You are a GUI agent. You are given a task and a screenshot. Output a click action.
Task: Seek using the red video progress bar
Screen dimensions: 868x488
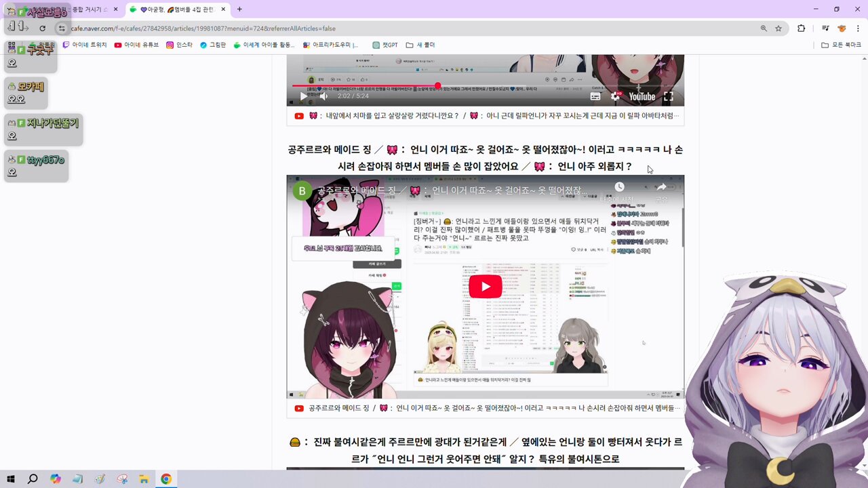point(484,85)
